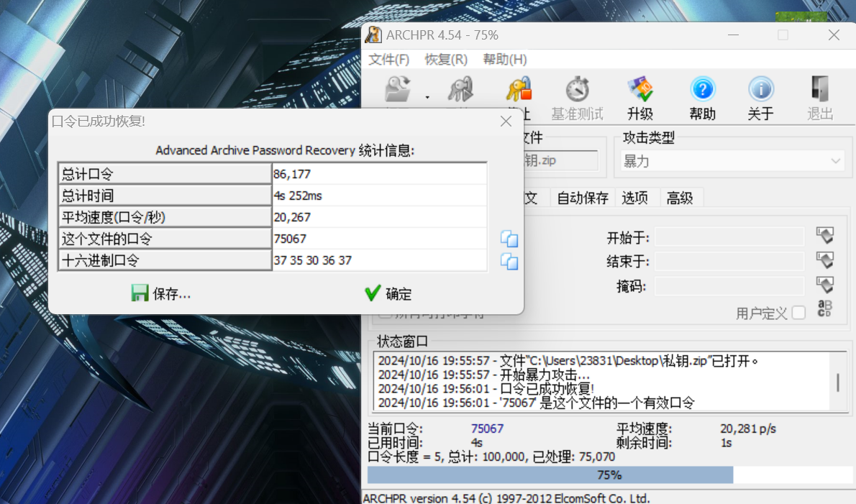The image size is (856, 504).
Task: Switch to the 高级 tab
Action: tap(680, 198)
